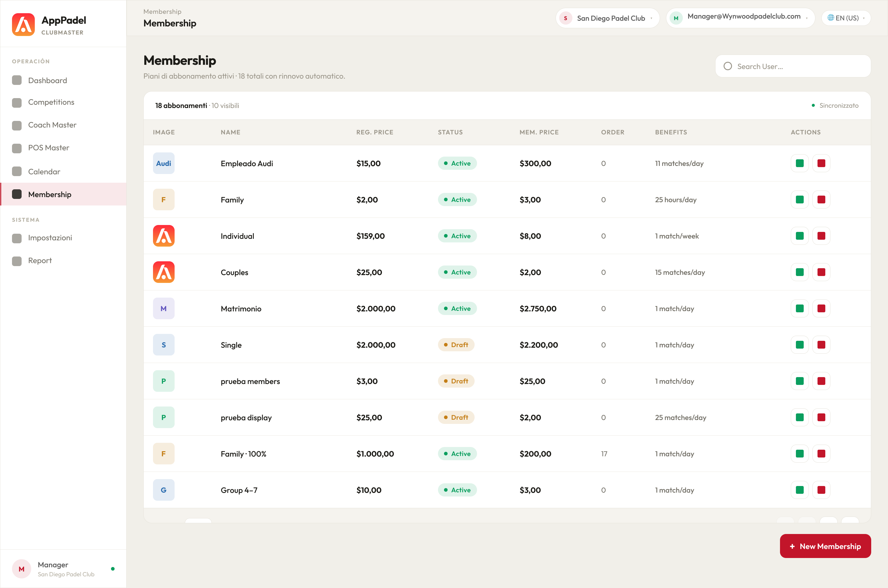Click the green action icon for Group 4–7
The height and width of the screenshot is (588, 888).
799,490
